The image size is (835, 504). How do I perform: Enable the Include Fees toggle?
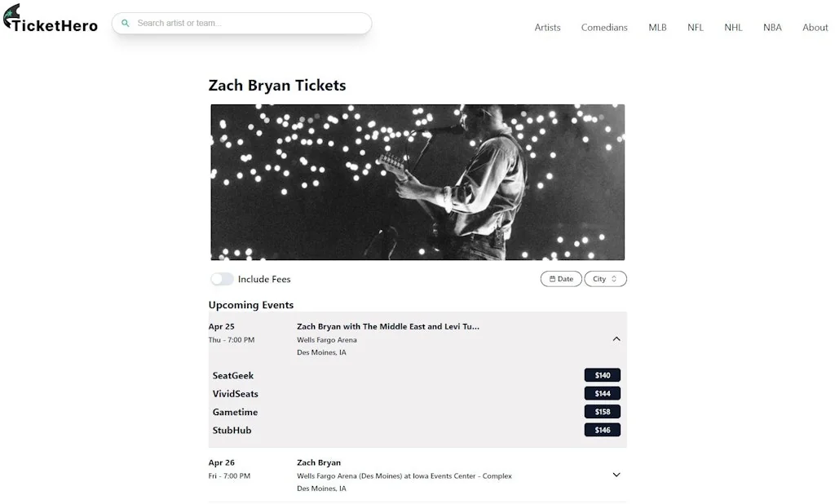221,279
